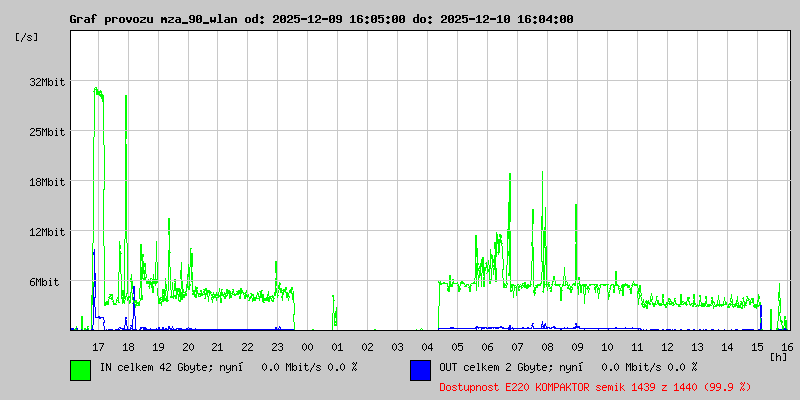The image size is (800, 400).
Task: Click the '02' hour label on x-axis
Action: (x=367, y=347)
